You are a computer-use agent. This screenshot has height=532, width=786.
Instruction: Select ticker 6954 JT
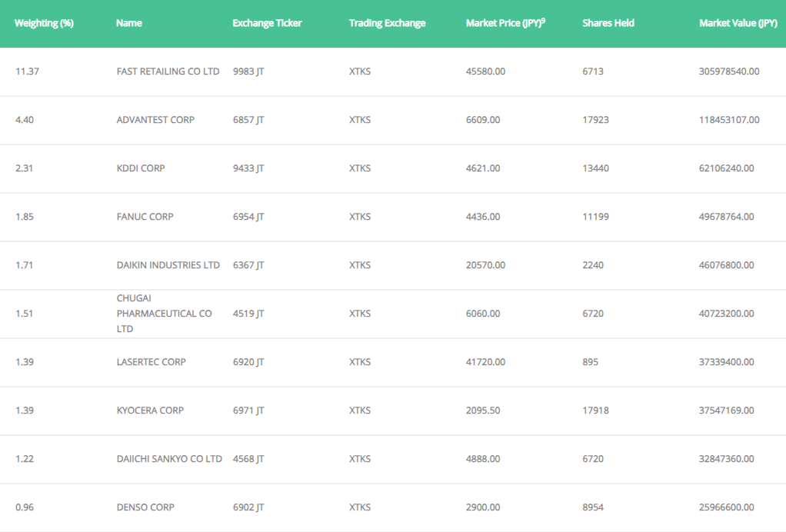[248, 217]
